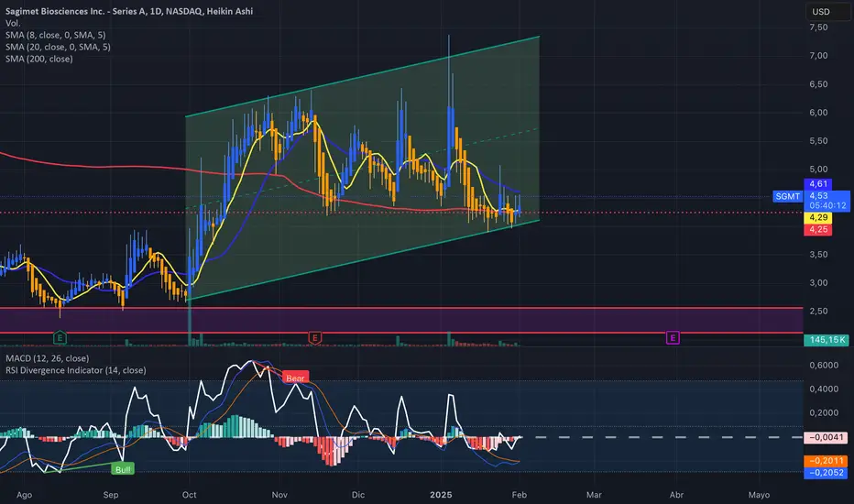Viewport: 854px width, 504px height.
Task: Click the 145,15K volume value tag
Action: [x=827, y=340]
